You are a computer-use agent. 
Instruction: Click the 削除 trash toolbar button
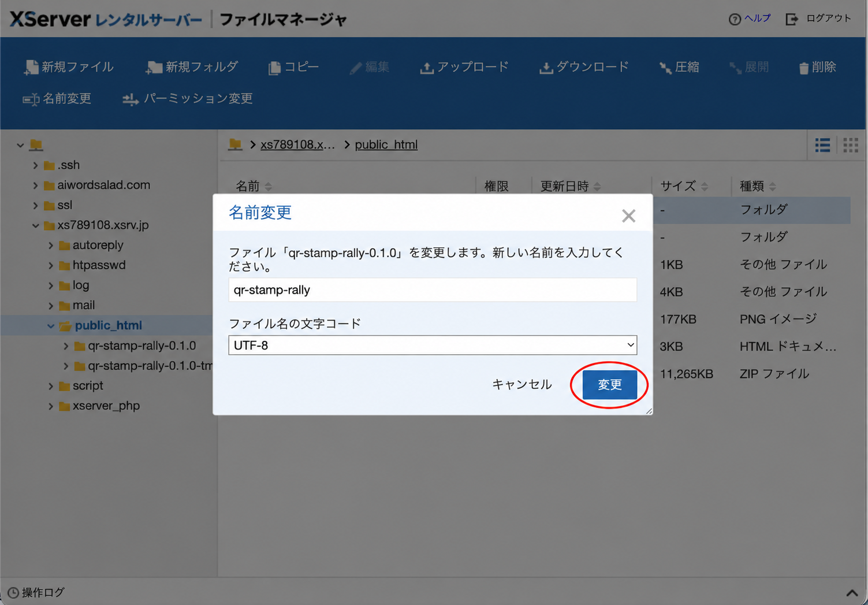coord(817,67)
